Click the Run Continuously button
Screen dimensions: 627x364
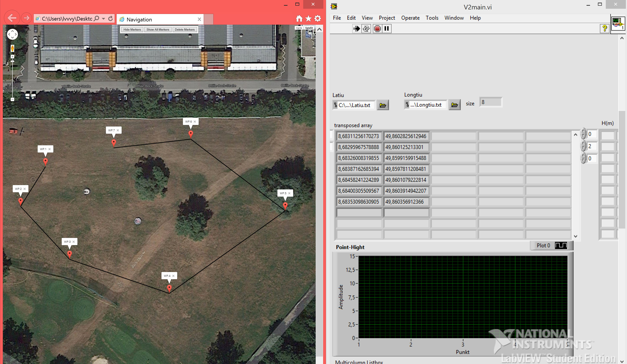click(x=366, y=29)
